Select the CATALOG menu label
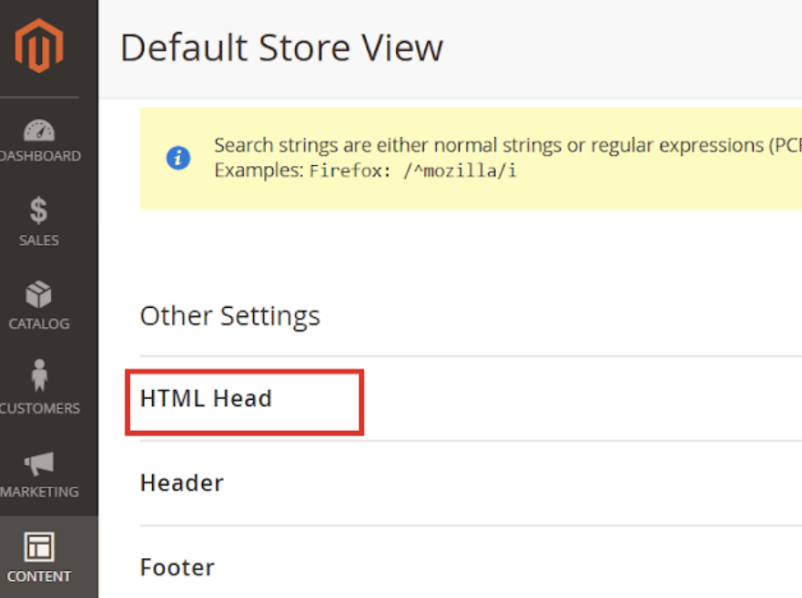 [x=39, y=324]
